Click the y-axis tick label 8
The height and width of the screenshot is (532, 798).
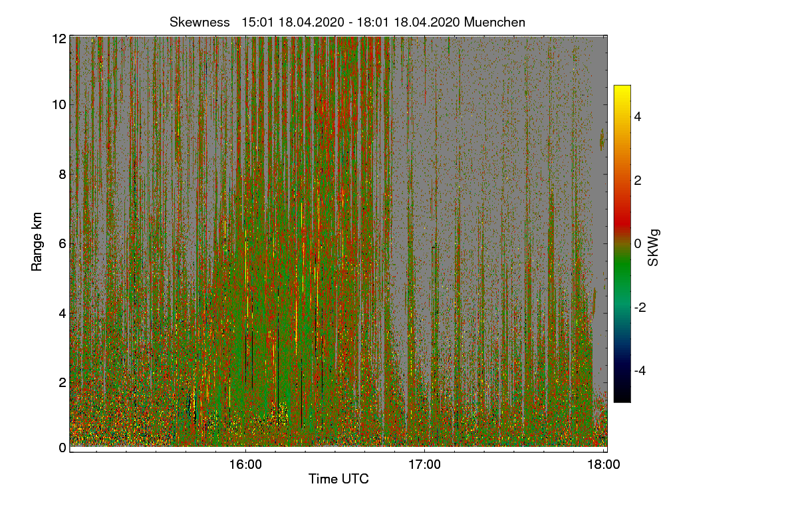63,174
